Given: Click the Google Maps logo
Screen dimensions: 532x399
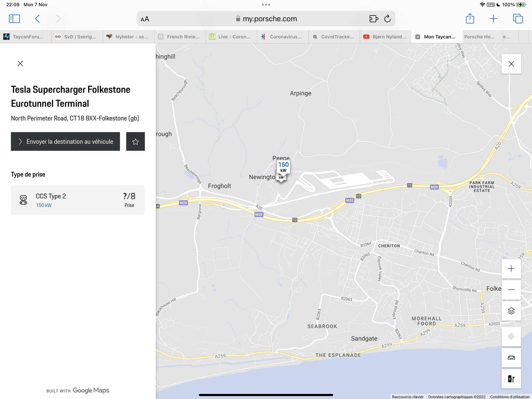Looking at the screenshot, I should [91, 390].
